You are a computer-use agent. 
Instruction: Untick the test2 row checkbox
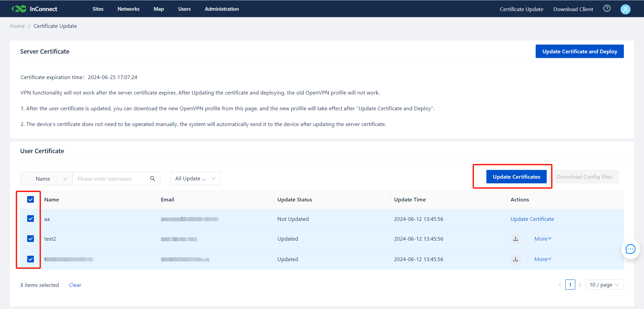point(31,239)
